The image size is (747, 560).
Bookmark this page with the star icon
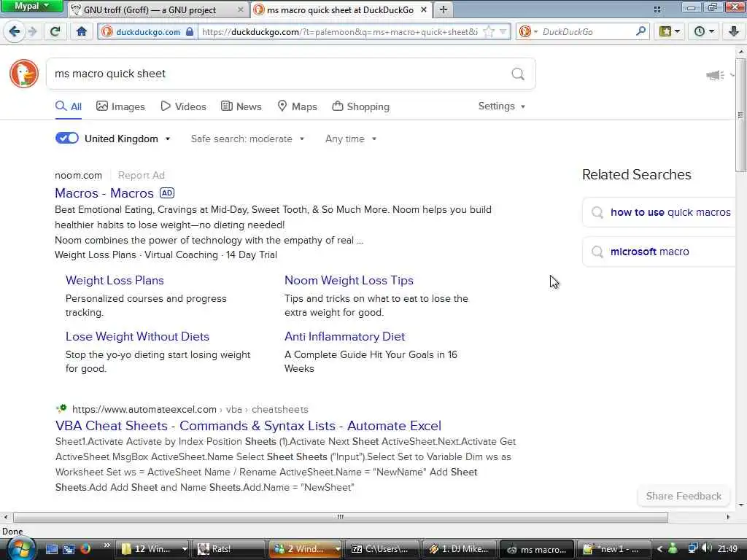tap(489, 32)
